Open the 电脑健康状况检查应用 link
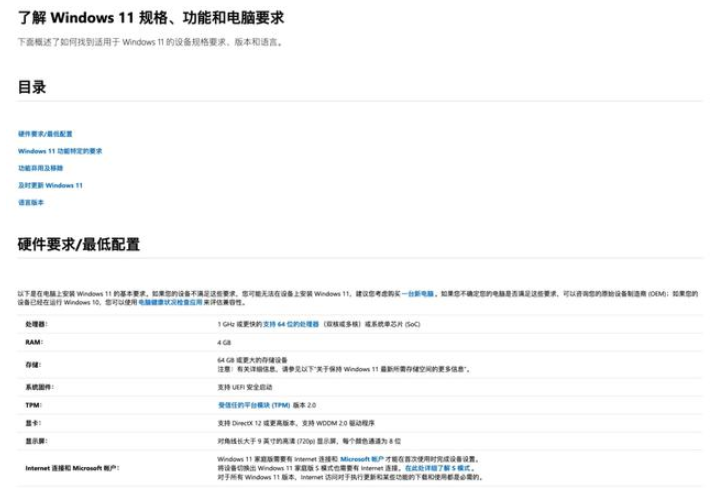Image resolution: width=713 pixels, height=488 pixels. [x=170, y=301]
